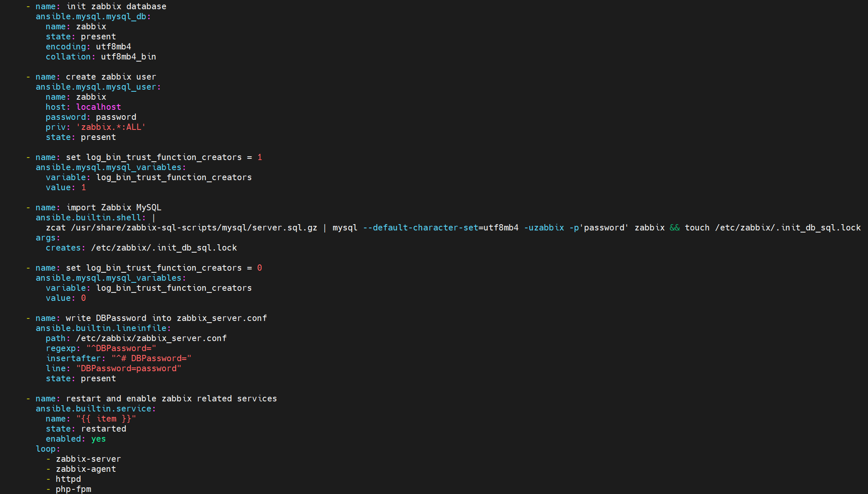868x494 pixels.
Task: Click the 'encoding: utf8mb4' line
Action: click(x=88, y=47)
